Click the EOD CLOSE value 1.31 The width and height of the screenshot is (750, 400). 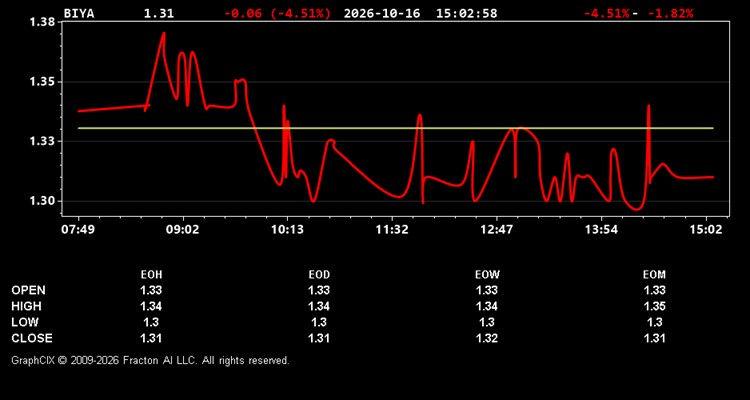(x=319, y=338)
